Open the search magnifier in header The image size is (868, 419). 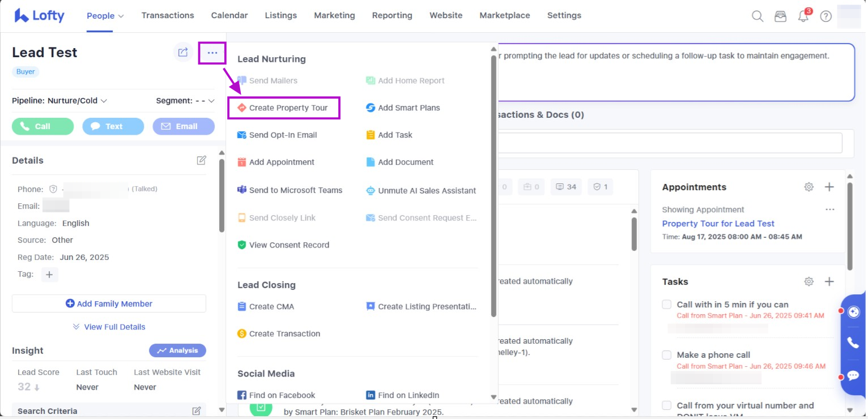coord(757,16)
